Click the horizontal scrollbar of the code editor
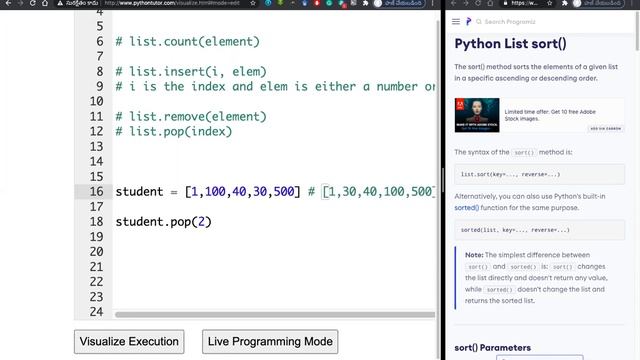This screenshot has width=640, height=360. tap(275, 315)
